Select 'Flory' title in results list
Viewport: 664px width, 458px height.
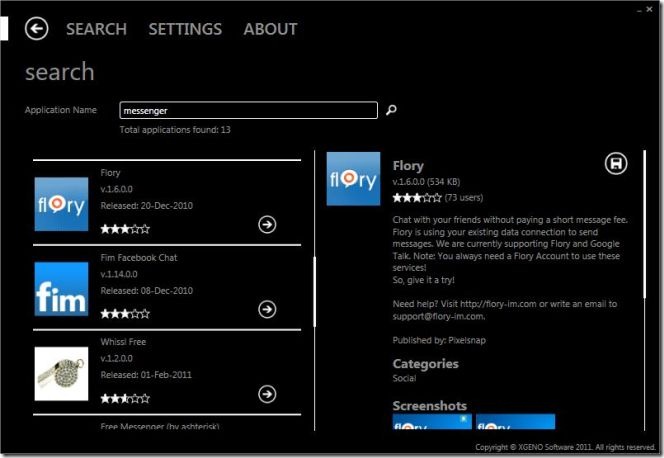[111, 173]
